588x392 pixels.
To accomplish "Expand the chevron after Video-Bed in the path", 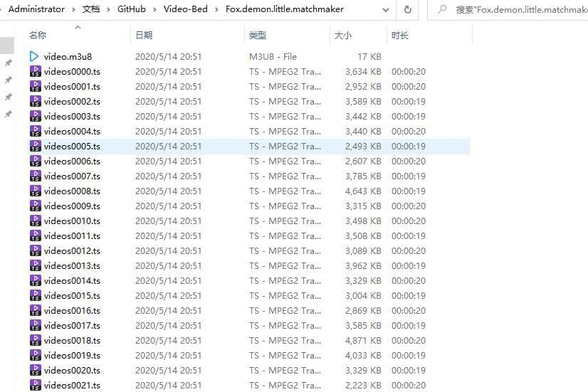I will tap(216, 9).
